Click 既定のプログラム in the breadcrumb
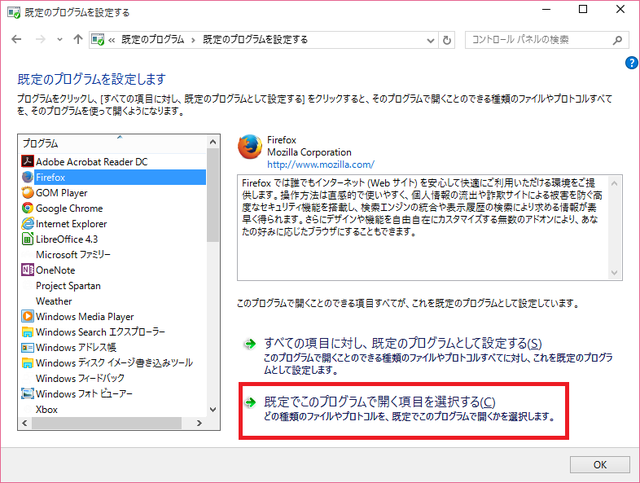 click(x=153, y=40)
